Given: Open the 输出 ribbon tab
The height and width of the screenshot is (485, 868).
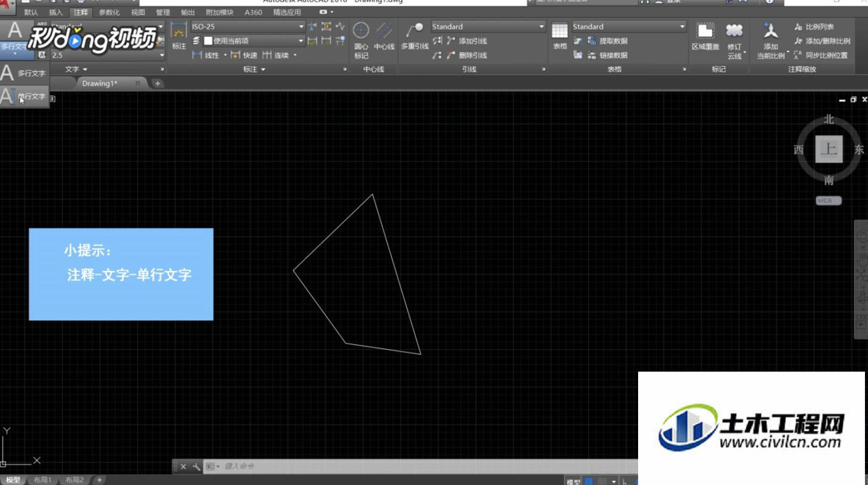Looking at the screenshot, I should [x=188, y=12].
